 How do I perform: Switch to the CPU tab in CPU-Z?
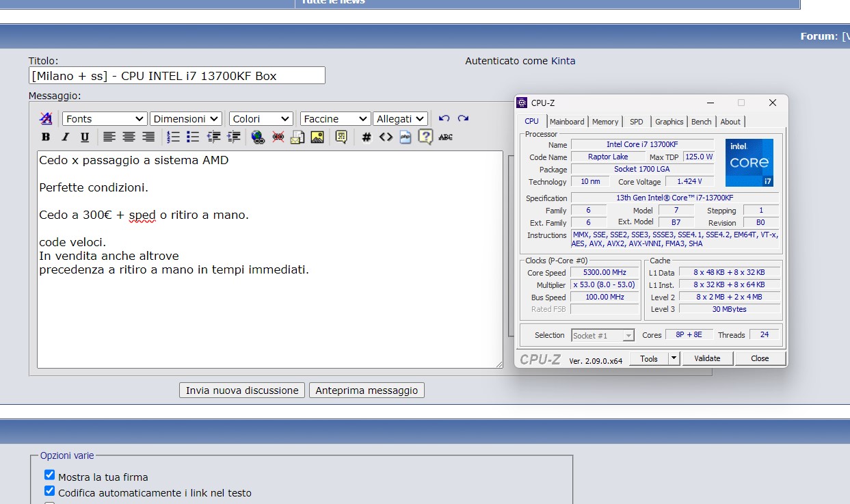coord(531,121)
